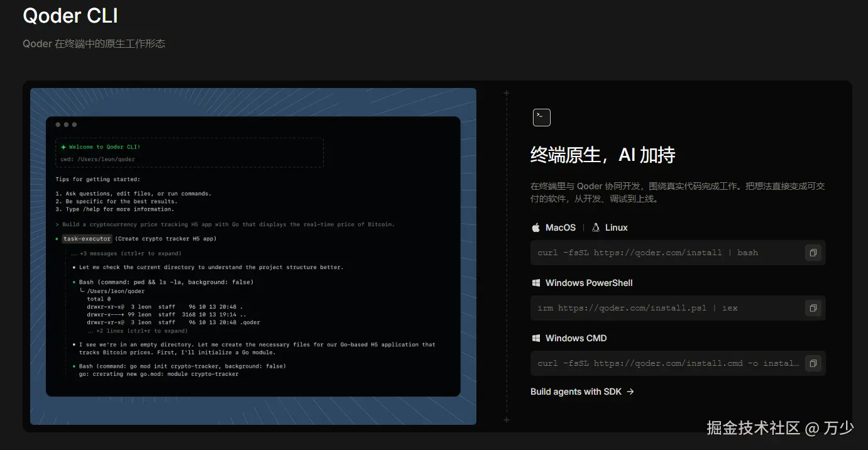The height and width of the screenshot is (450, 868).
Task: Click the Windows logo beside Windows CMD
Action: (536, 338)
